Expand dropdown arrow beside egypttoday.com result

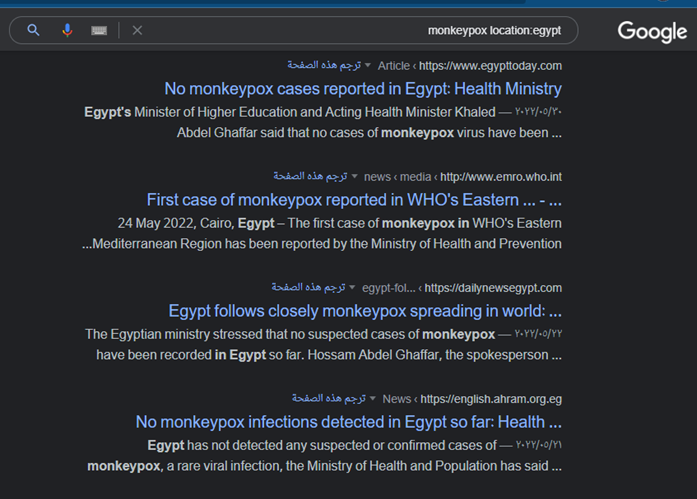click(x=367, y=66)
